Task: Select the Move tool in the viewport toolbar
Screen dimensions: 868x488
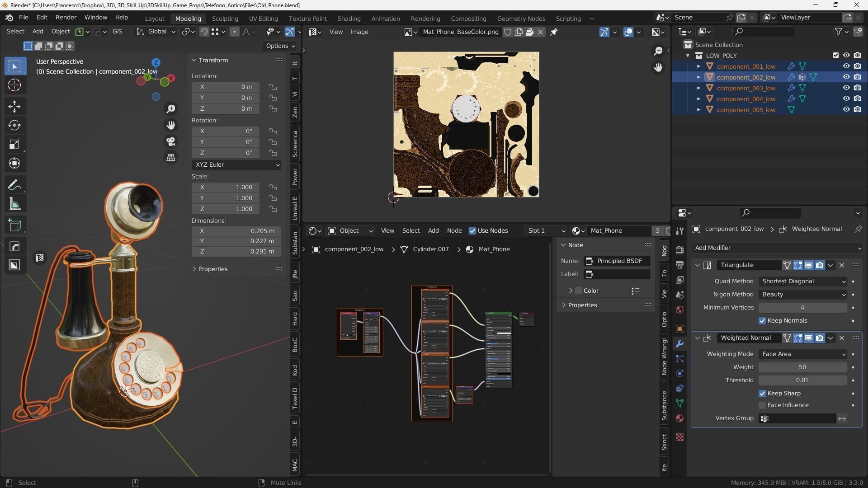Action: [14, 106]
